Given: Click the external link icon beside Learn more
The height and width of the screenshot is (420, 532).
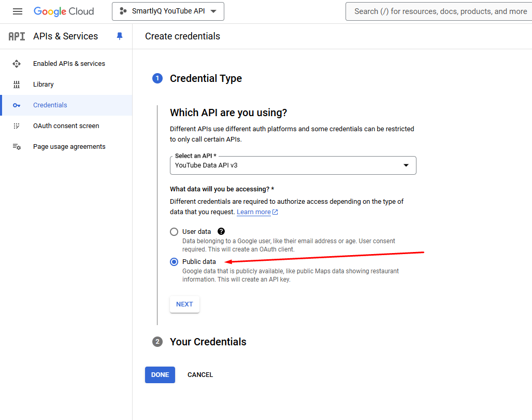Looking at the screenshot, I should [275, 212].
